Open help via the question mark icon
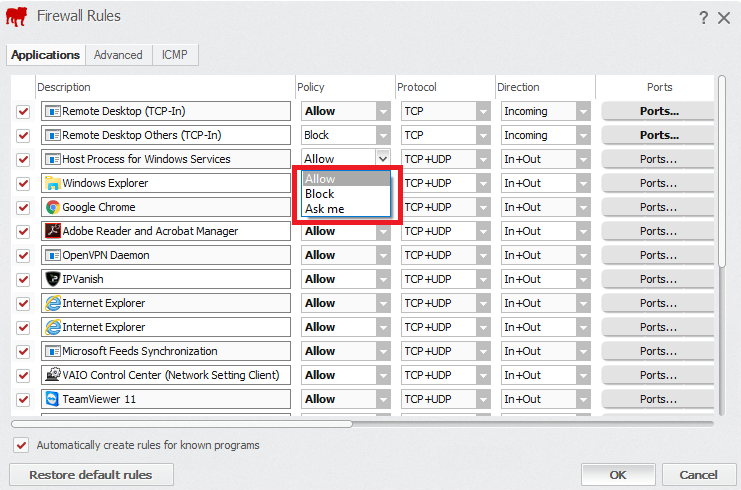The height and width of the screenshot is (490, 741). click(x=703, y=18)
